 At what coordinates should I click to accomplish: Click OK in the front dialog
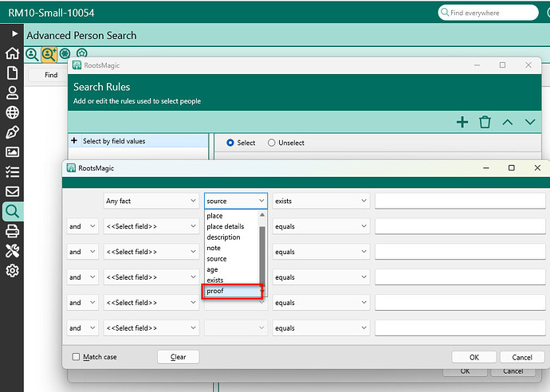pos(474,357)
